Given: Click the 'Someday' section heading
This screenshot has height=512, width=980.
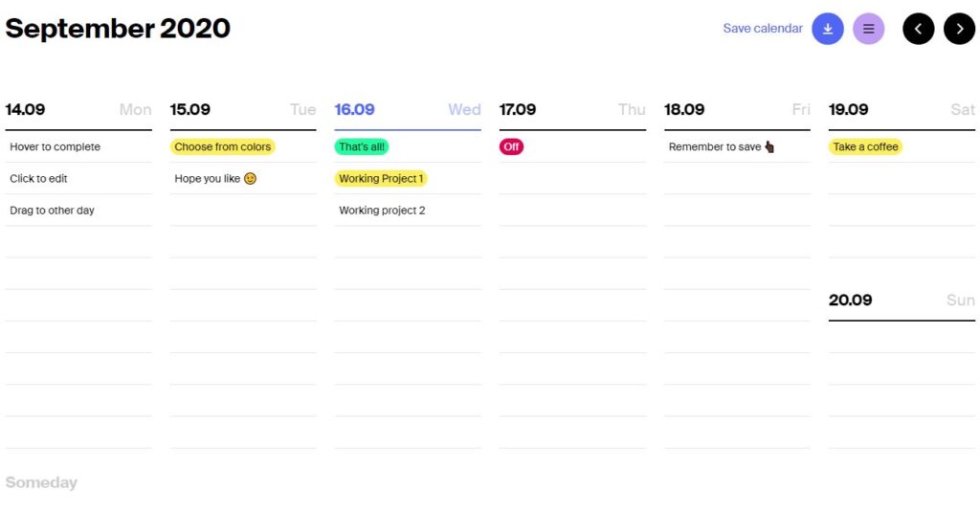Looking at the screenshot, I should point(41,482).
